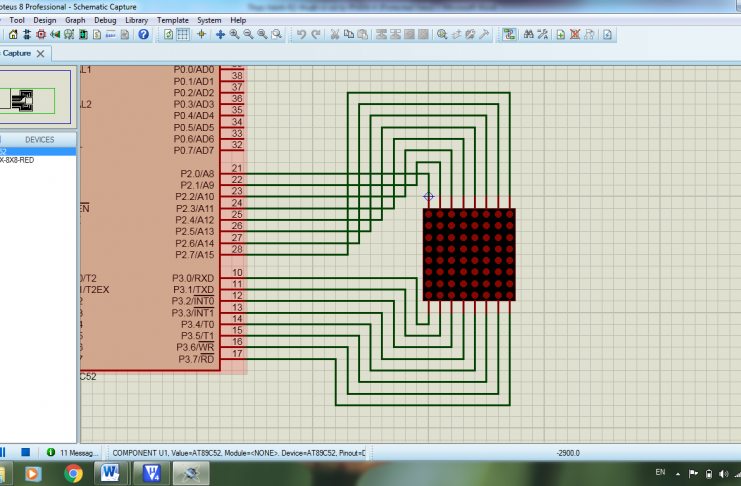The height and width of the screenshot is (486, 741).
Task: Open the Library menu
Action: pyautogui.click(x=137, y=20)
